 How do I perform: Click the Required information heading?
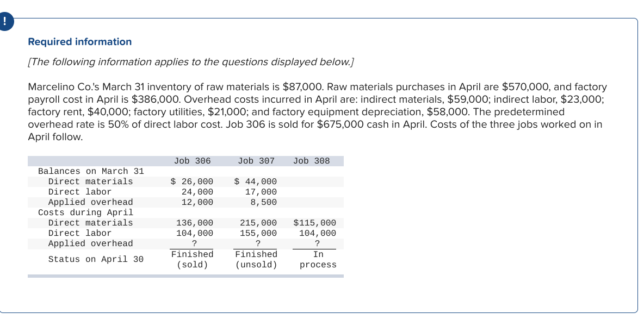(x=79, y=42)
